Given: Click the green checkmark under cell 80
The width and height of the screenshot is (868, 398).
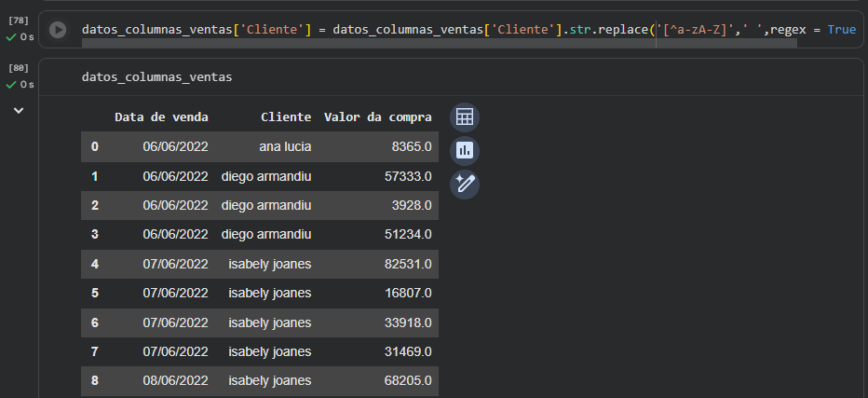Looking at the screenshot, I should point(10,85).
